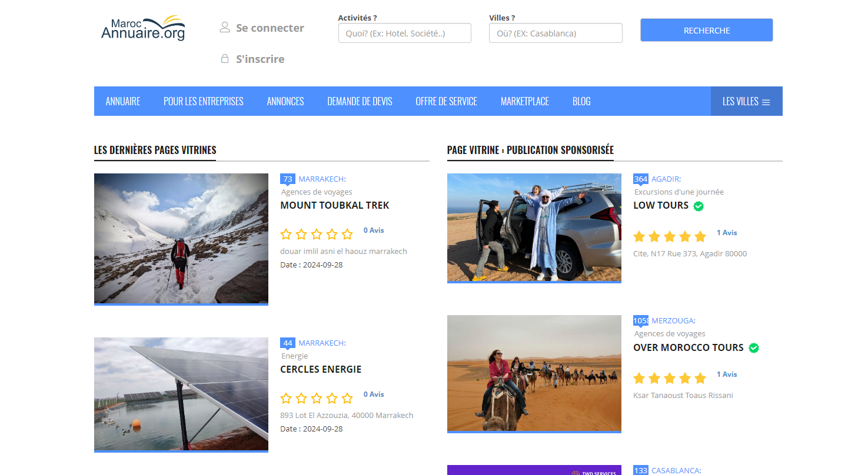Open the CERCLES ENERGIE listing title
The height and width of the screenshot is (475, 868).
[321, 369]
